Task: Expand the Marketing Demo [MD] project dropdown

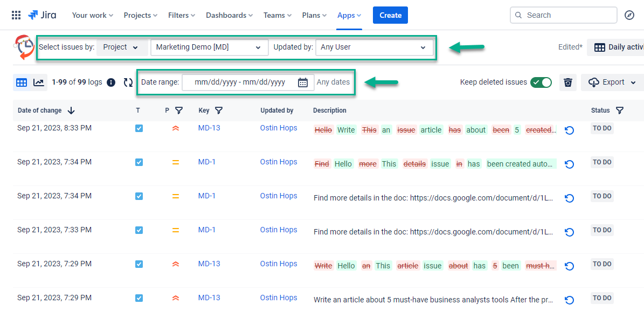Action: (209, 47)
